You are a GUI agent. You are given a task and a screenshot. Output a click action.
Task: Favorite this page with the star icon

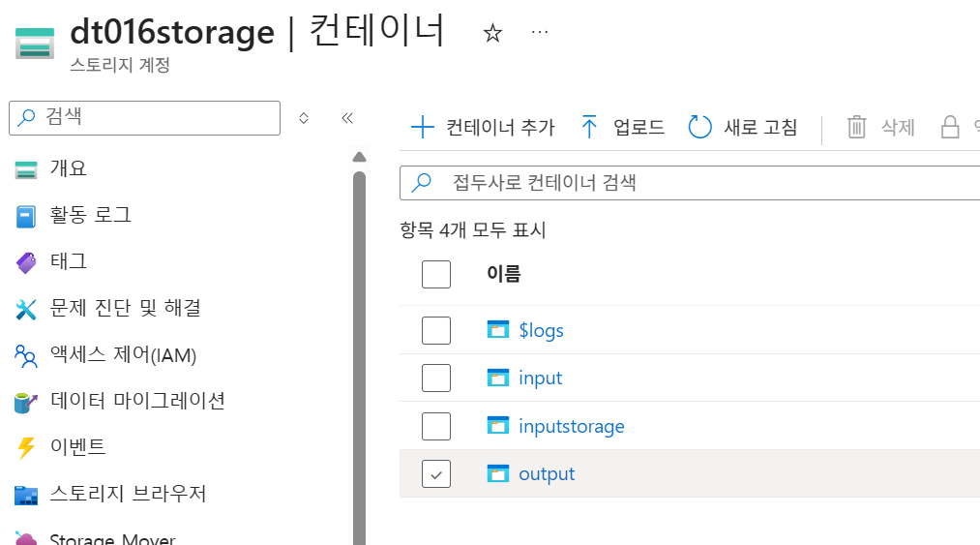point(492,33)
